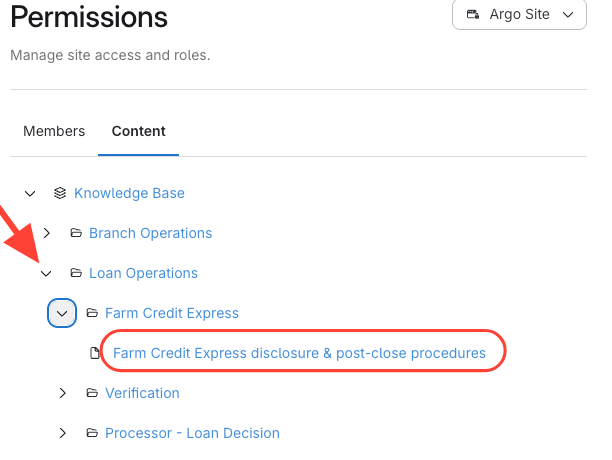Image resolution: width=612 pixels, height=460 pixels.
Task: Expand the Verification folder
Action: pyautogui.click(x=62, y=393)
